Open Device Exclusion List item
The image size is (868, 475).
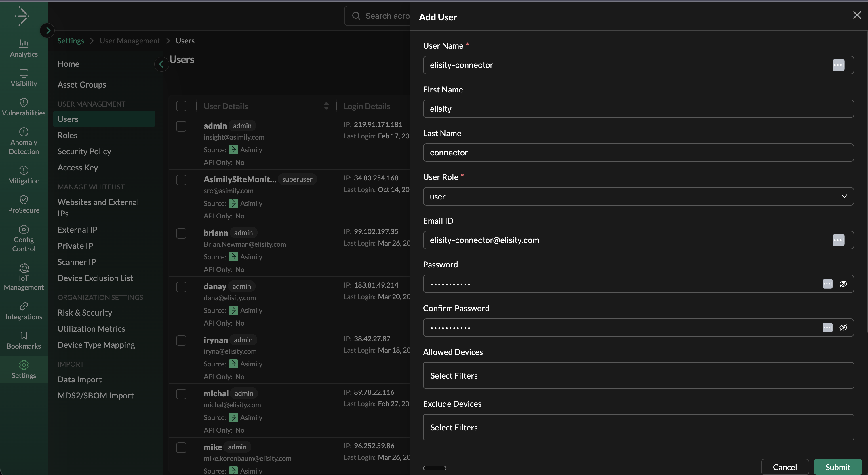95,278
